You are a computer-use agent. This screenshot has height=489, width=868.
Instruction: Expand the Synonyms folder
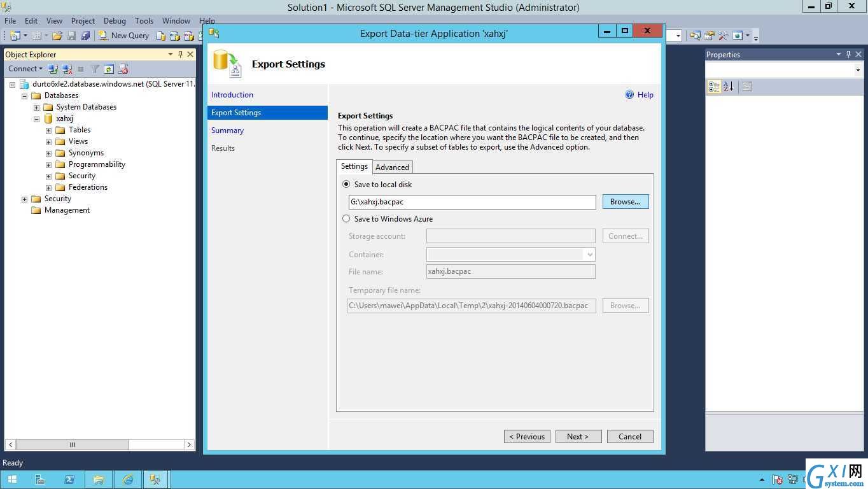(x=48, y=153)
